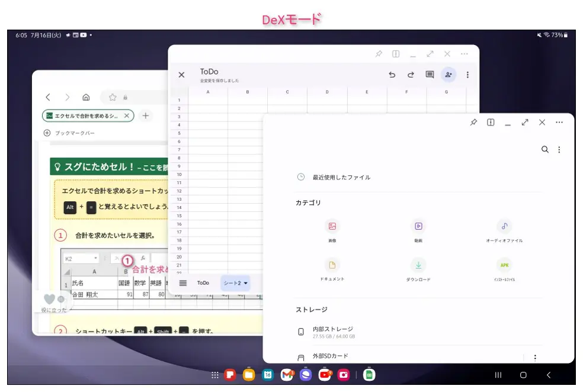This screenshot has height=392, width=583.
Task: Open the comments icon in Sheets
Action: click(x=430, y=75)
